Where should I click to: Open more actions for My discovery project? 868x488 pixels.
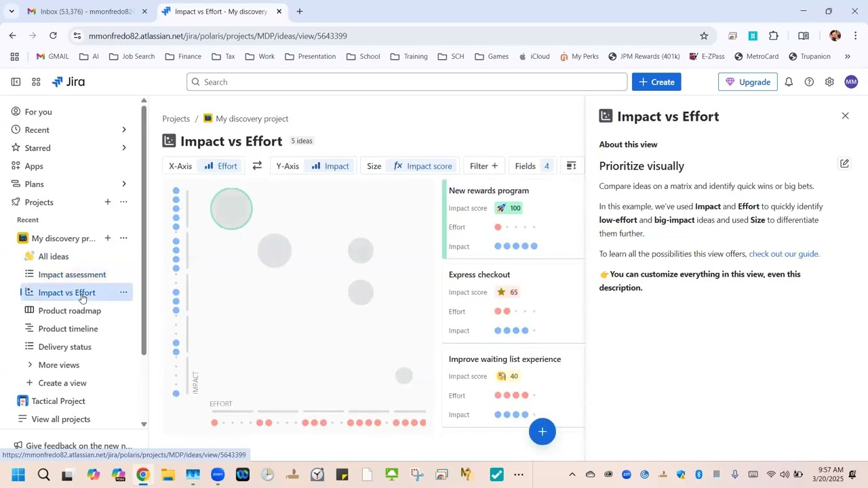(x=123, y=238)
